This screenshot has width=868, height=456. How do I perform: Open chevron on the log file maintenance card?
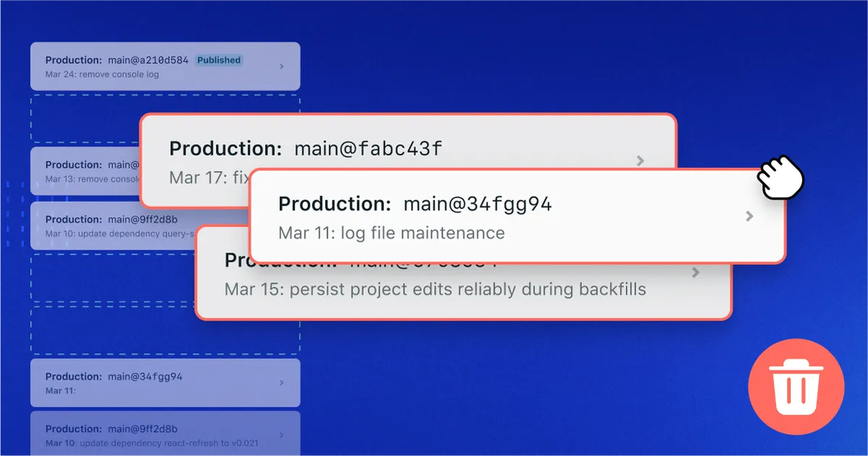[x=749, y=216]
